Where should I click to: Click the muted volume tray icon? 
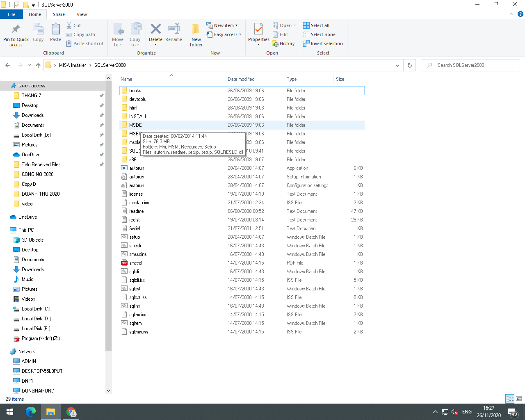pos(454,412)
